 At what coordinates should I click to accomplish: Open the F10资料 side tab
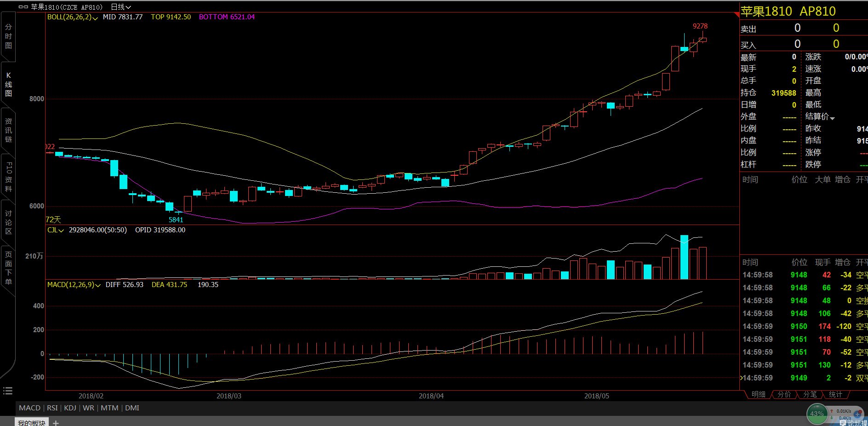click(x=8, y=177)
